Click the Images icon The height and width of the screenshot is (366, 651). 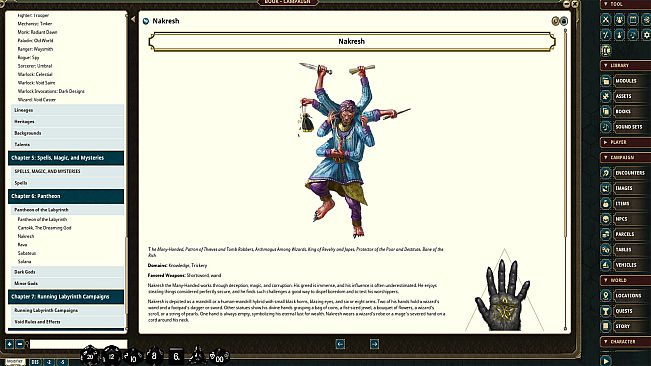606,188
